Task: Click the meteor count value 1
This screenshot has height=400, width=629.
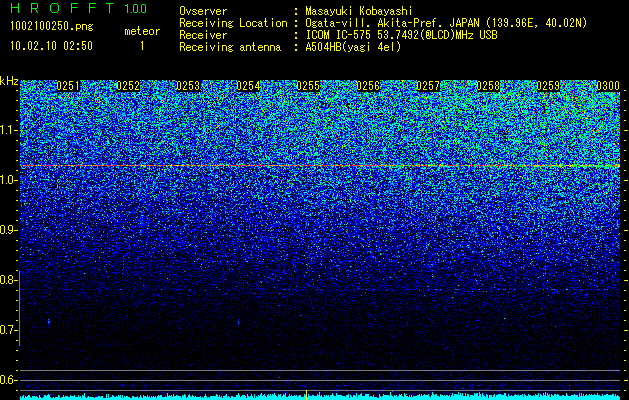Action: coord(142,46)
